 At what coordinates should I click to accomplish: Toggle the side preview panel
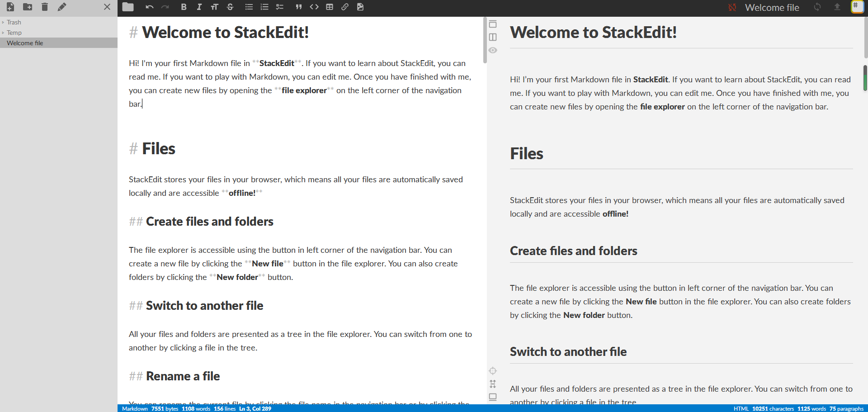[x=493, y=37]
